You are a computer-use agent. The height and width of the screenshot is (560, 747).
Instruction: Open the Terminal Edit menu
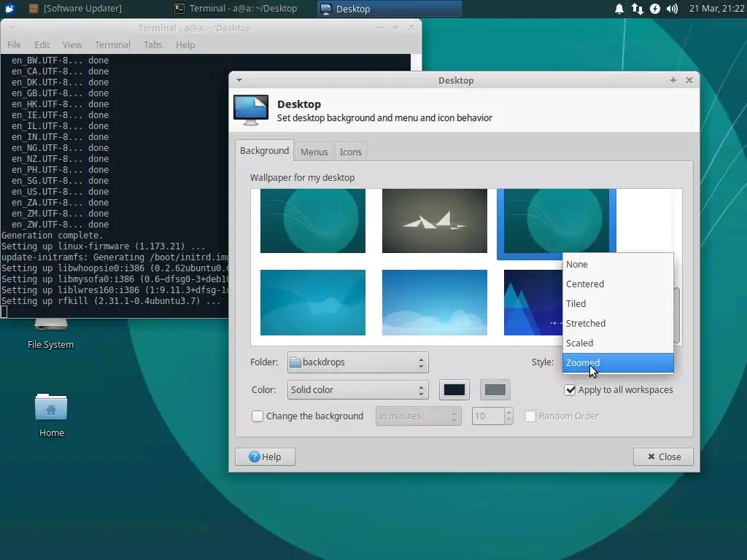42,44
